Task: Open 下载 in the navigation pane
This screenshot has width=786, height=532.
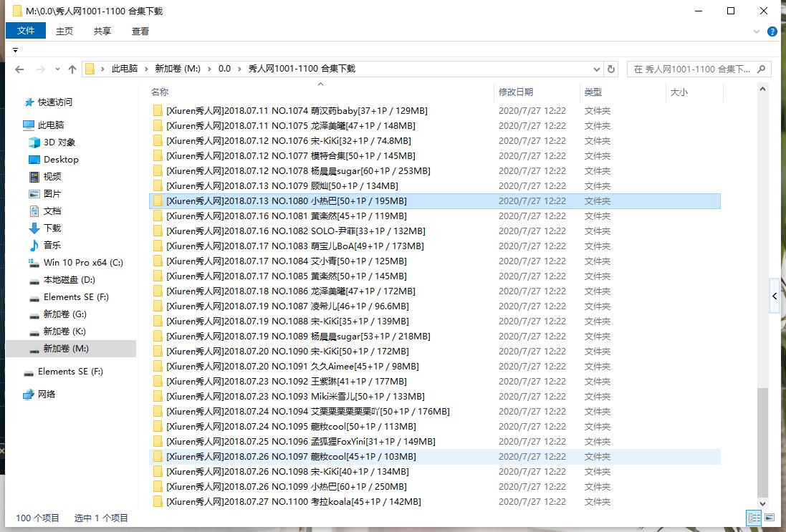Action: 52,228
